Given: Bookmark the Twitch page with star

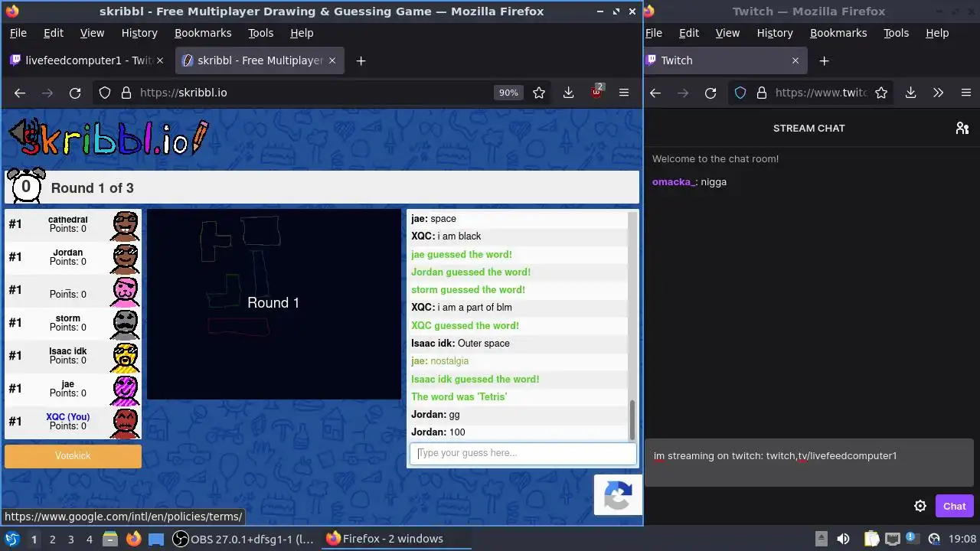Looking at the screenshot, I should point(881,93).
